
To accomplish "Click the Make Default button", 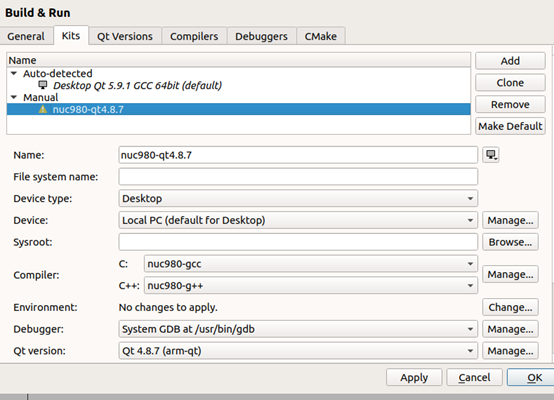I will [510, 126].
